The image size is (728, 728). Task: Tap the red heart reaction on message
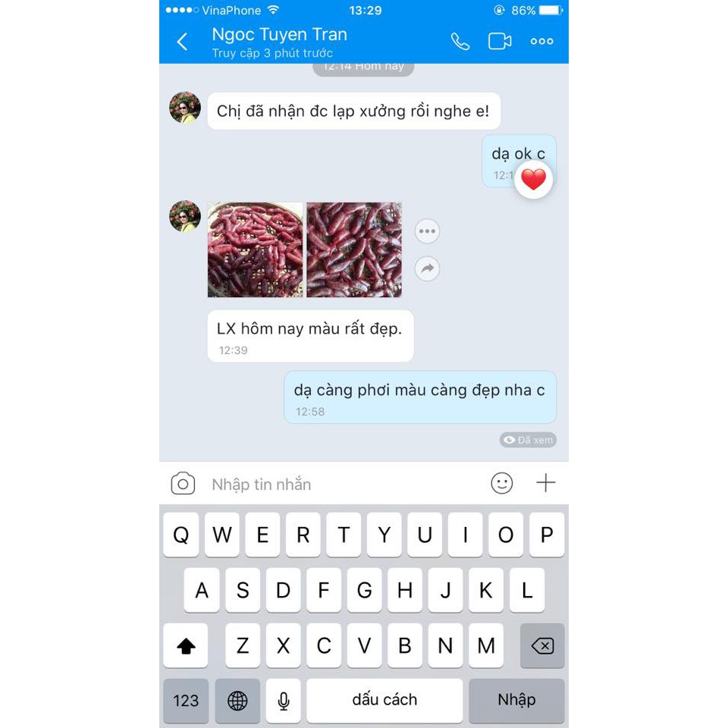click(533, 180)
